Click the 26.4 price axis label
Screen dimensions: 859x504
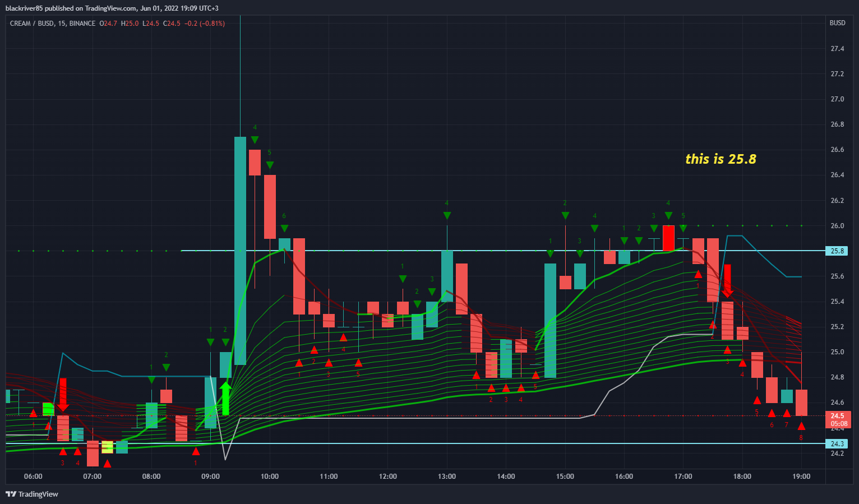pos(837,175)
